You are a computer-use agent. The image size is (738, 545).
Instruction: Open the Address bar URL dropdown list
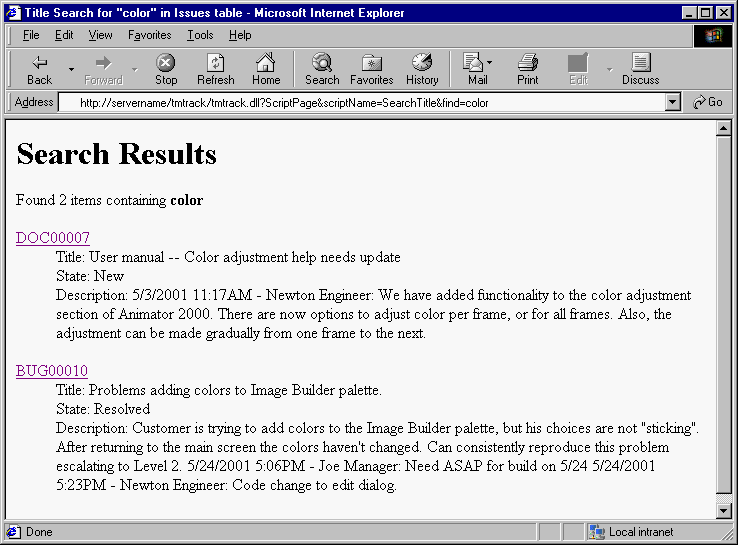pyautogui.click(x=672, y=102)
